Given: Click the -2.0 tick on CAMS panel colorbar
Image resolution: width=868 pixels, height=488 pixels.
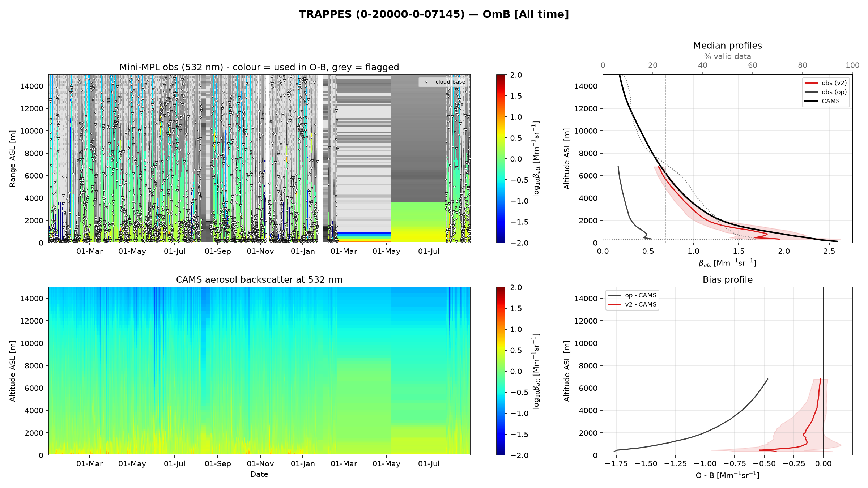Looking at the screenshot, I should [x=519, y=455].
